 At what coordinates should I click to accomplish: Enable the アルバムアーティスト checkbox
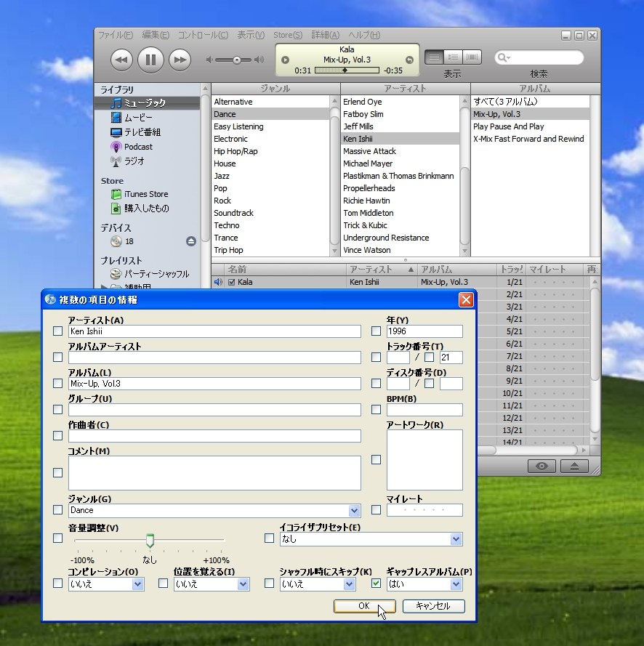point(57,358)
